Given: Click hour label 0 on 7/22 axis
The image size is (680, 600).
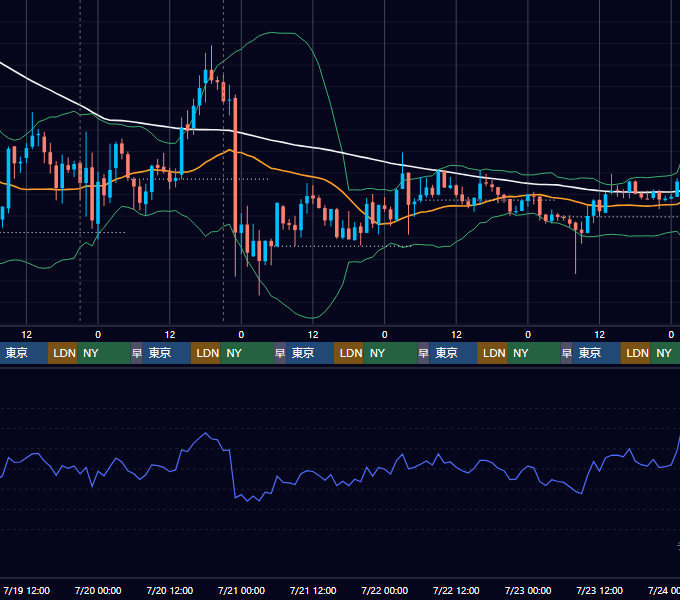Looking at the screenshot, I should tap(384, 335).
